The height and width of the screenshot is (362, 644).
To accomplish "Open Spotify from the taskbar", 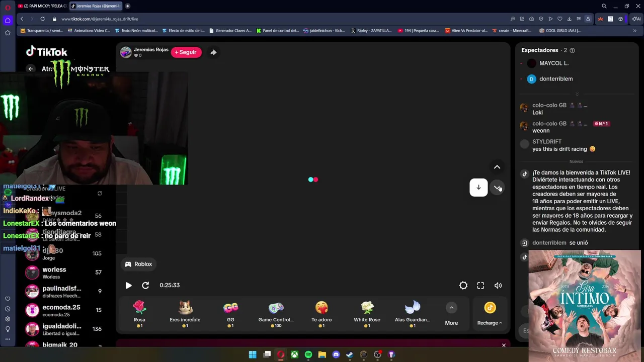I will 308,354.
